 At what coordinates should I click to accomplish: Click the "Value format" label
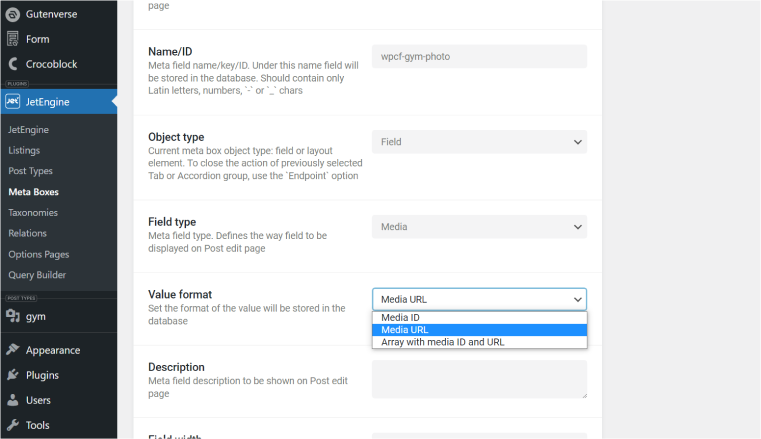coord(180,294)
